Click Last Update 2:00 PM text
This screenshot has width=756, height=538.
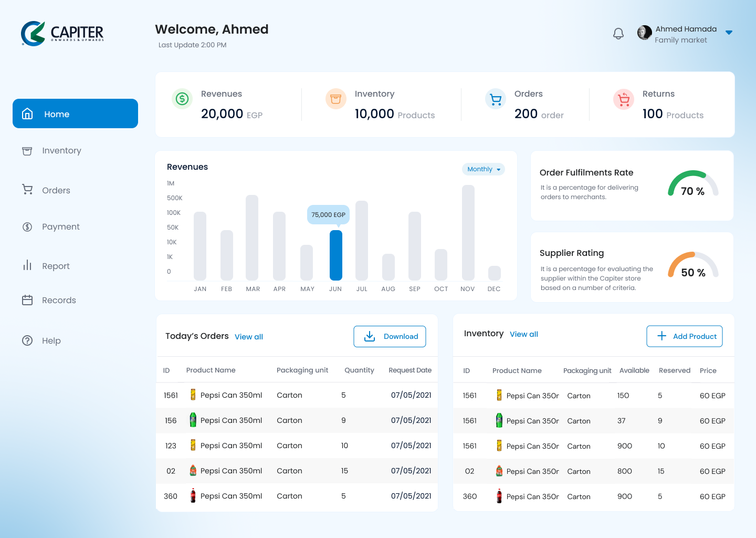tap(193, 45)
